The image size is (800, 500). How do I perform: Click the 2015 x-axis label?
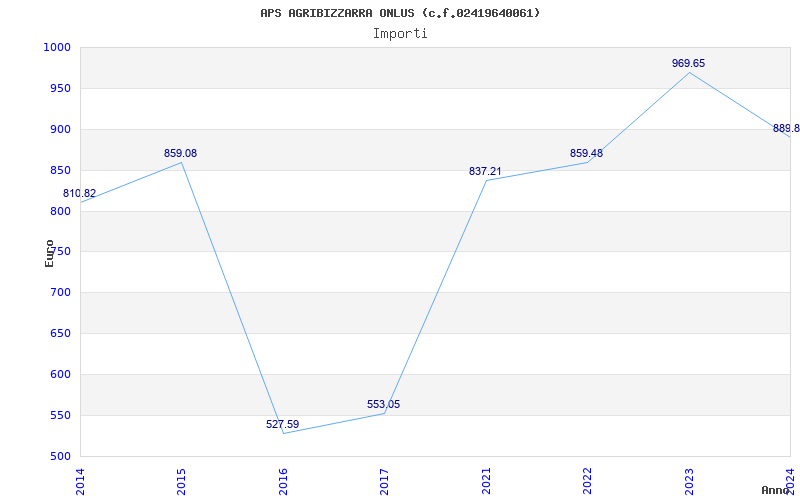tap(181, 481)
